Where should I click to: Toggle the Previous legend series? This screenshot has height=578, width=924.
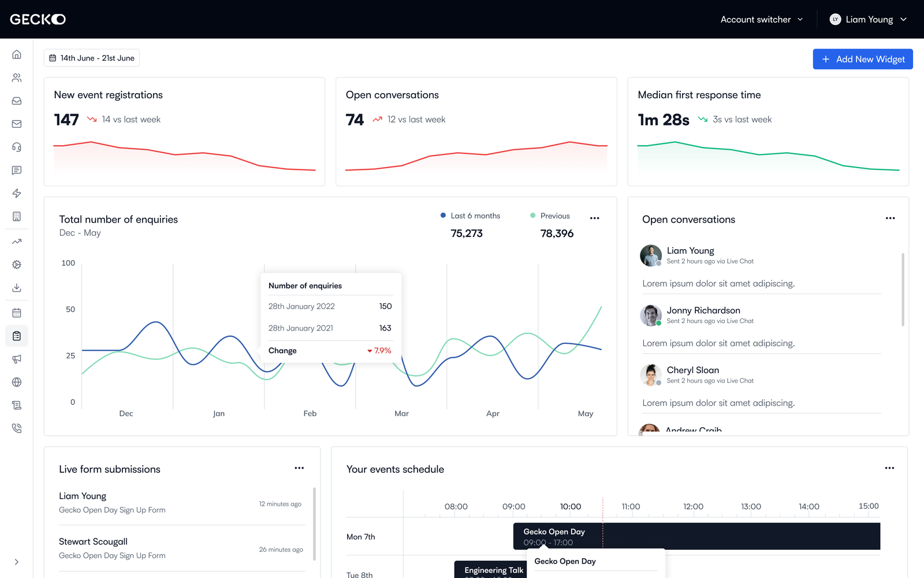550,216
